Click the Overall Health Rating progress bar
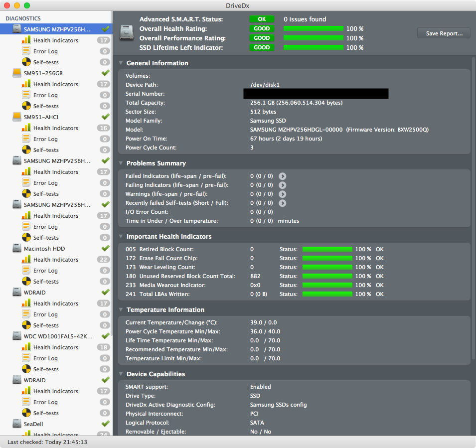476x448 pixels. (314, 28)
